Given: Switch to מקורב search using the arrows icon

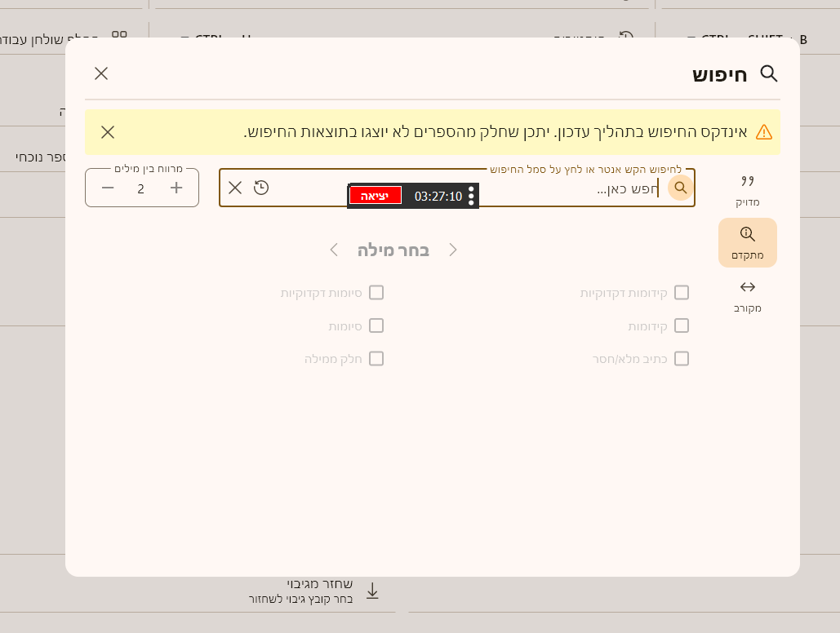Looking at the screenshot, I should (x=747, y=286).
